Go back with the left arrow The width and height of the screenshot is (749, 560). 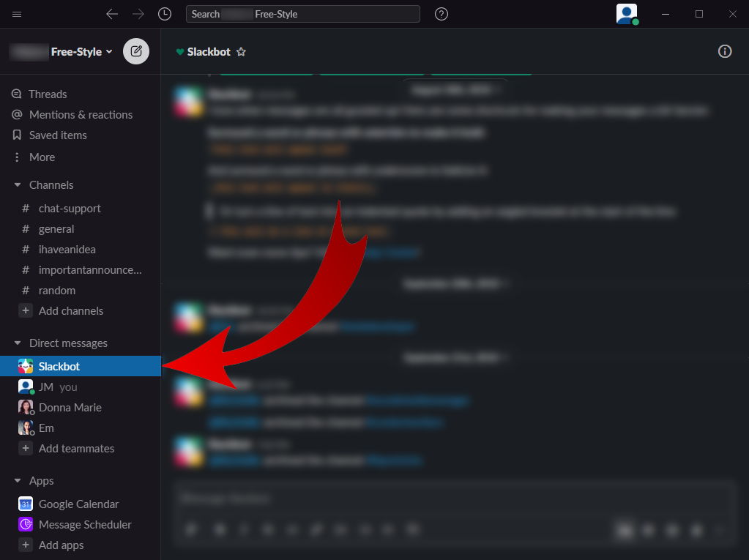click(112, 15)
